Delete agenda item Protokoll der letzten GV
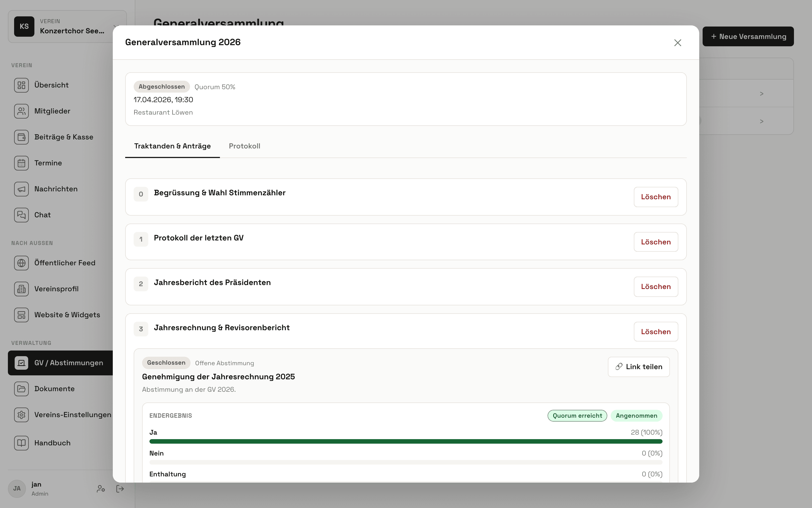Viewport: 812px width, 508px height. click(656, 242)
